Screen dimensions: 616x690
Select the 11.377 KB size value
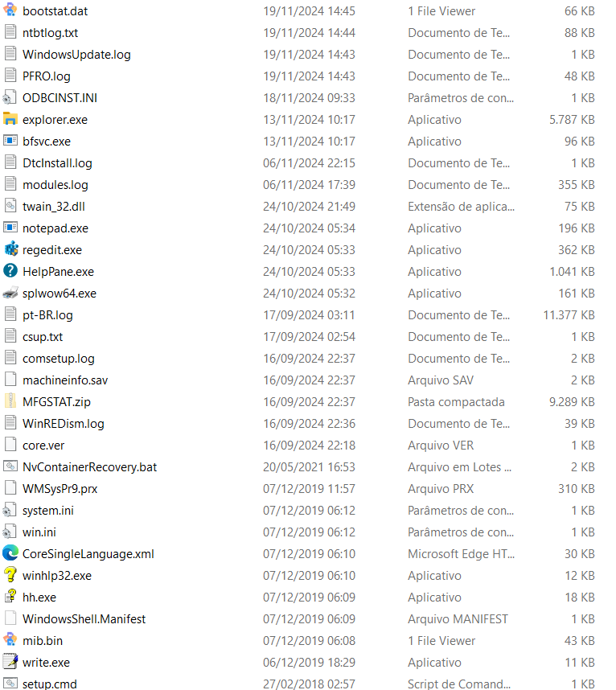tap(569, 314)
